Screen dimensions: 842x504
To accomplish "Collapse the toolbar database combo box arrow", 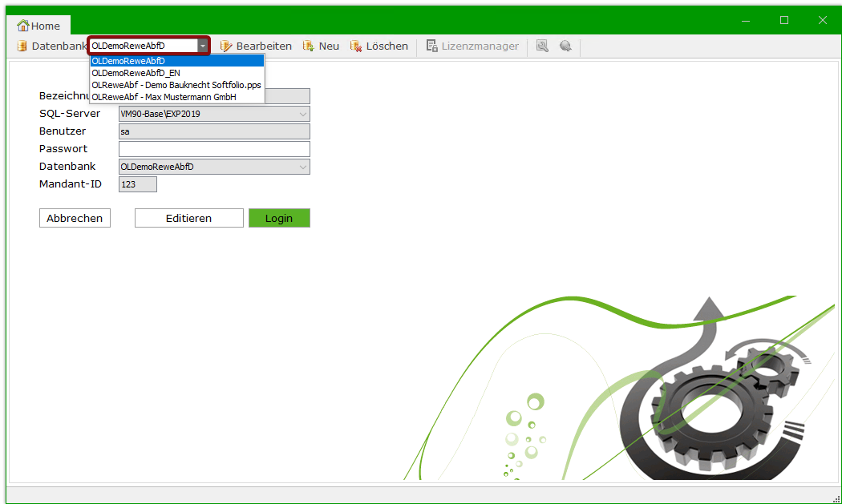I will coord(203,46).
